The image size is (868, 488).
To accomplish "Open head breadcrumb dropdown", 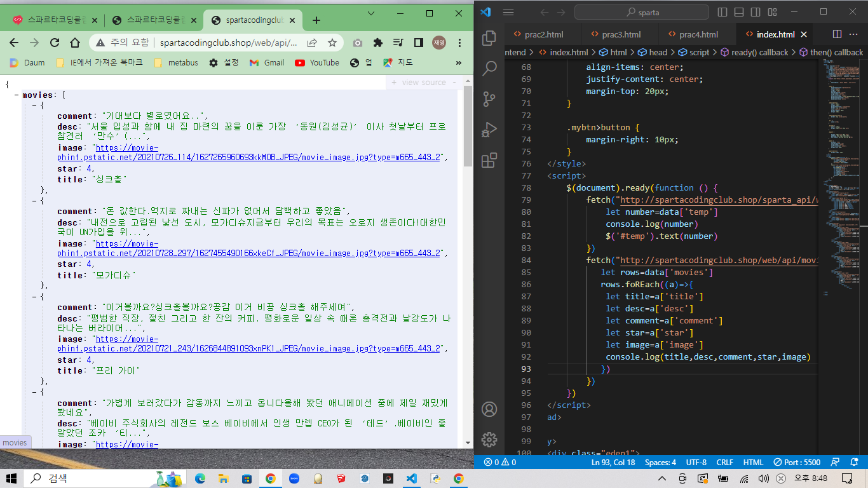I will click(x=653, y=53).
